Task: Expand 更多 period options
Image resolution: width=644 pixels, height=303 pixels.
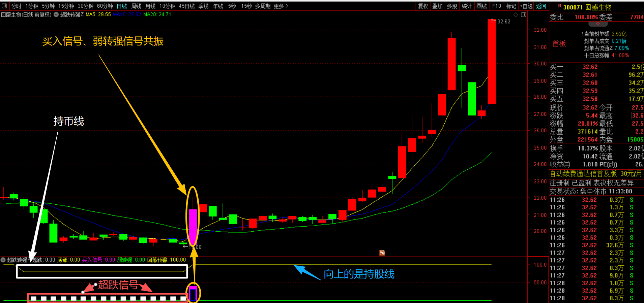Action: pos(281,6)
